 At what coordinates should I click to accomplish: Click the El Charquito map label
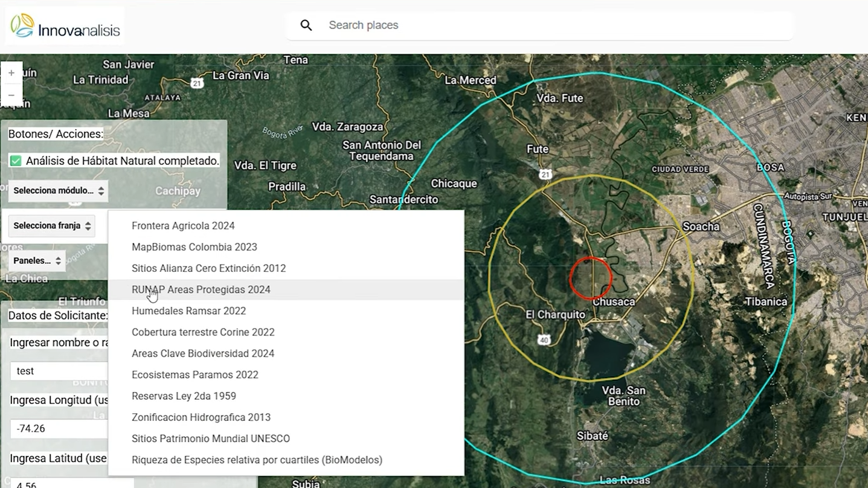556,315
